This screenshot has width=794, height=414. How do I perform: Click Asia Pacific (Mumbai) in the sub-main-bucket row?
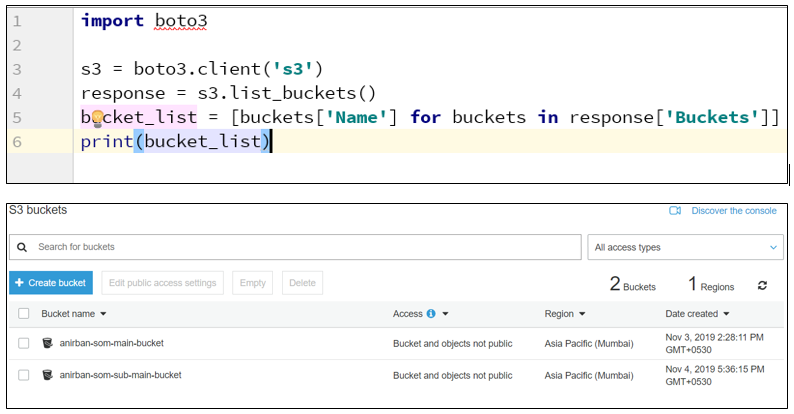point(589,376)
